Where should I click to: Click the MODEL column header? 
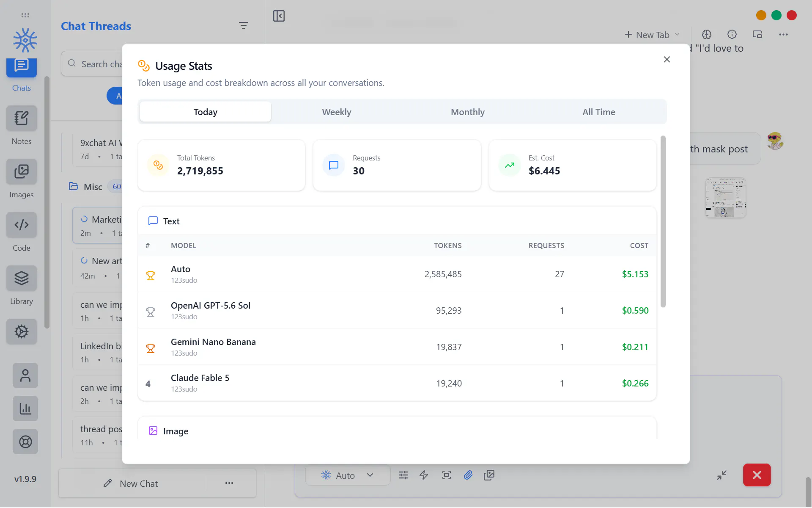(184, 246)
